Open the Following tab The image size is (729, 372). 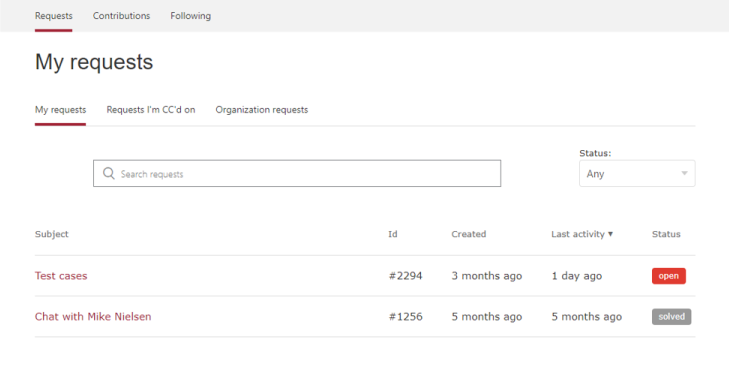click(x=191, y=16)
